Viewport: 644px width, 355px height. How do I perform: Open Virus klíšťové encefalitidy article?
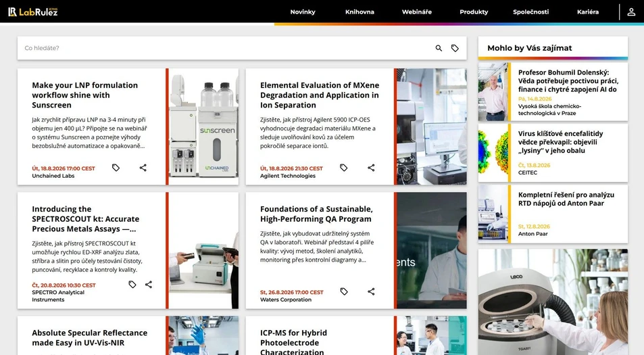click(560, 142)
